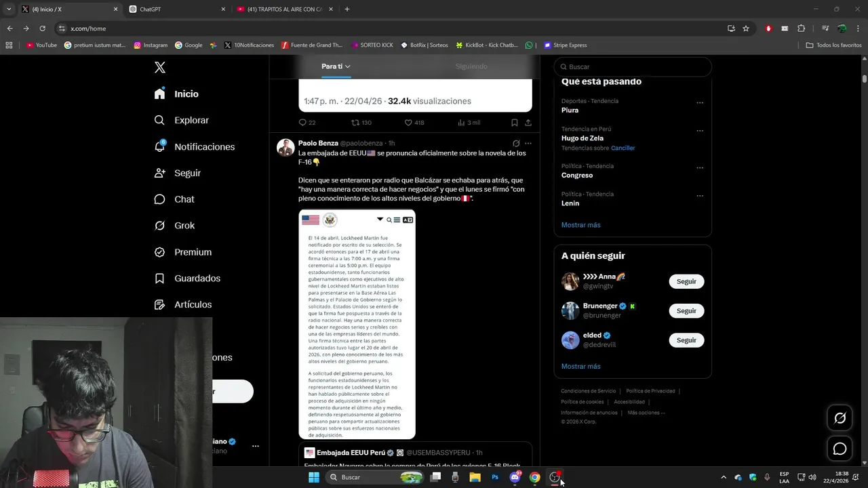
Task: Switch to the ChatGPT browser tab
Action: (x=178, y=9)
